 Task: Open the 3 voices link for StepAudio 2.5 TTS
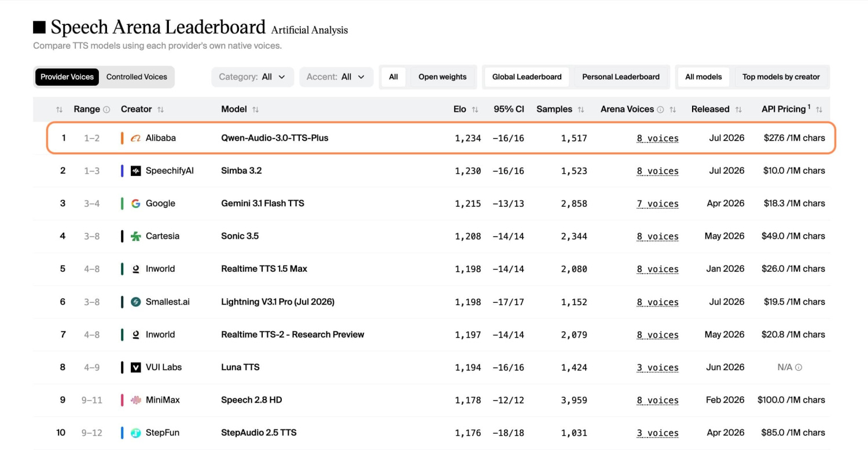[657, 433]
